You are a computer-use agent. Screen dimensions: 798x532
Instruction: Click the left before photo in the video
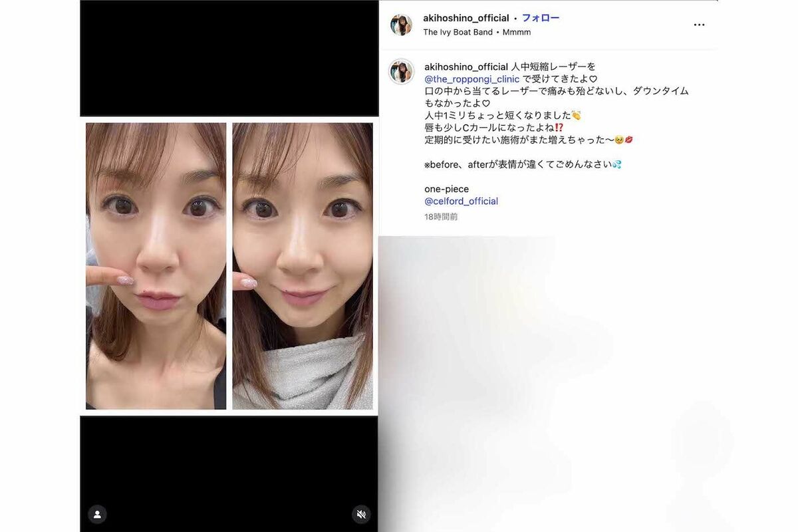click(x=156, y=266)
